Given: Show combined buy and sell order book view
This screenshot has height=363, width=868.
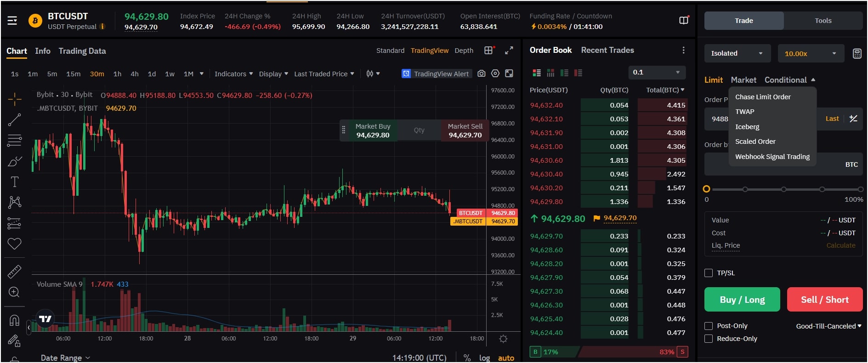Looking at the screenshot, I should click(x=537, y=73).
